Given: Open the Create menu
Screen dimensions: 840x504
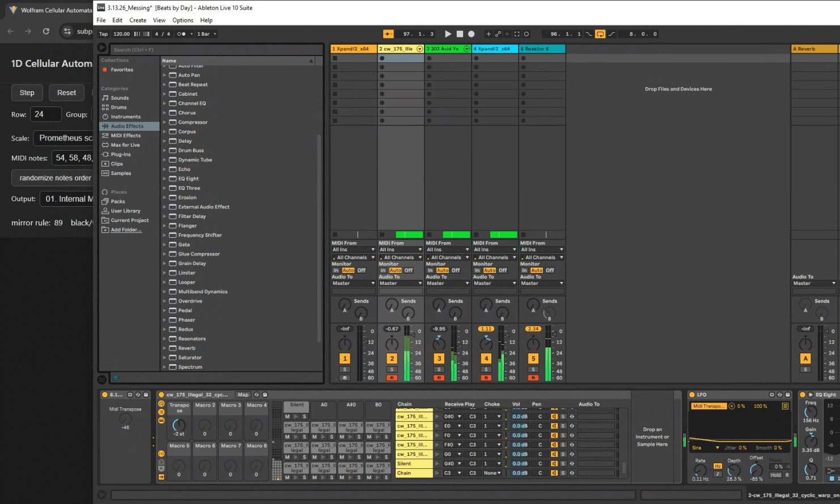Looking at the screenshot, I should [138, 20].
